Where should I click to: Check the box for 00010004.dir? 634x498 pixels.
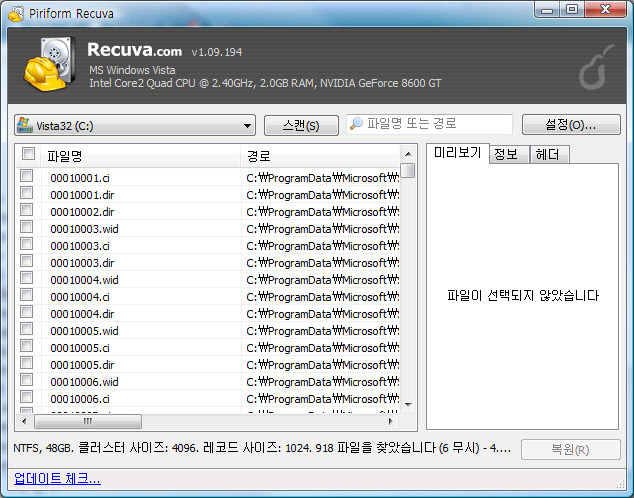point(27,312)
